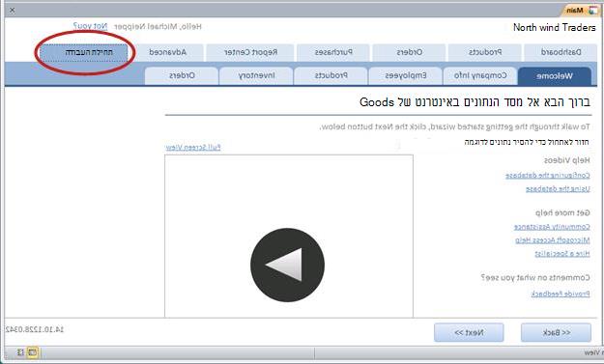Image resolution: width=604 pixels, height=364 pixels.
Task: Click the << Back button
Action: [557, 332]
